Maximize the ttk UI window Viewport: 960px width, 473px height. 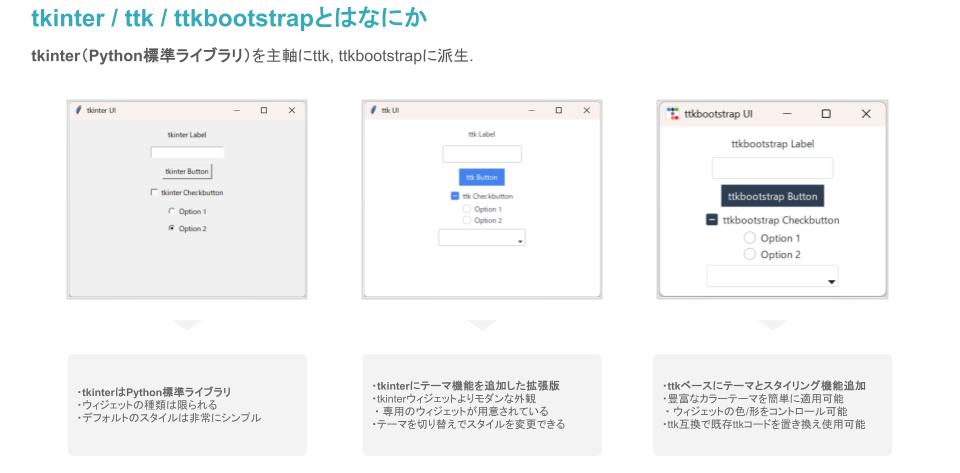pyautogui.click(x=558, y=110)
